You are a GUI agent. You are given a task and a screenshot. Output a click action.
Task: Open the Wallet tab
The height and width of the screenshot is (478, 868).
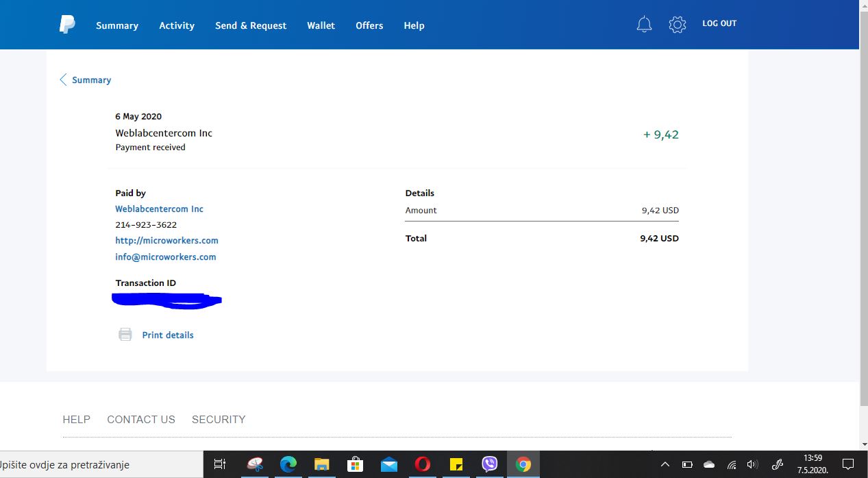point(321,25)
